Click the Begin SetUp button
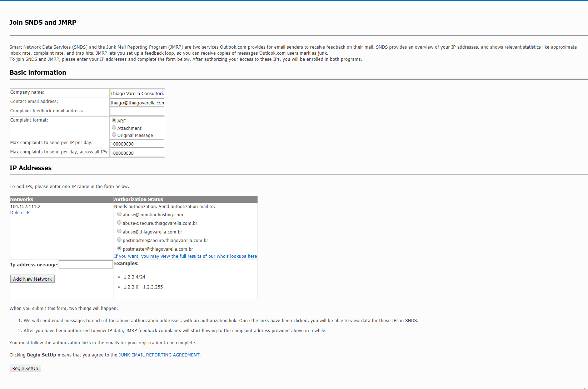 coord(25,368)
